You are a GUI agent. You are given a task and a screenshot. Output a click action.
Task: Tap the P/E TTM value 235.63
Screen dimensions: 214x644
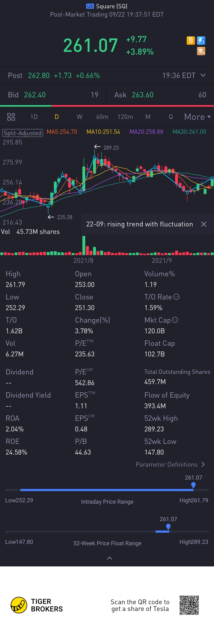tap(85, 354)
